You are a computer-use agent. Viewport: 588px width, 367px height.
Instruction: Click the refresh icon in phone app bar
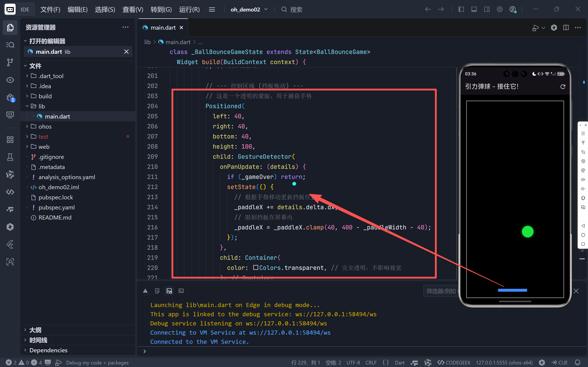pos(562,87)
